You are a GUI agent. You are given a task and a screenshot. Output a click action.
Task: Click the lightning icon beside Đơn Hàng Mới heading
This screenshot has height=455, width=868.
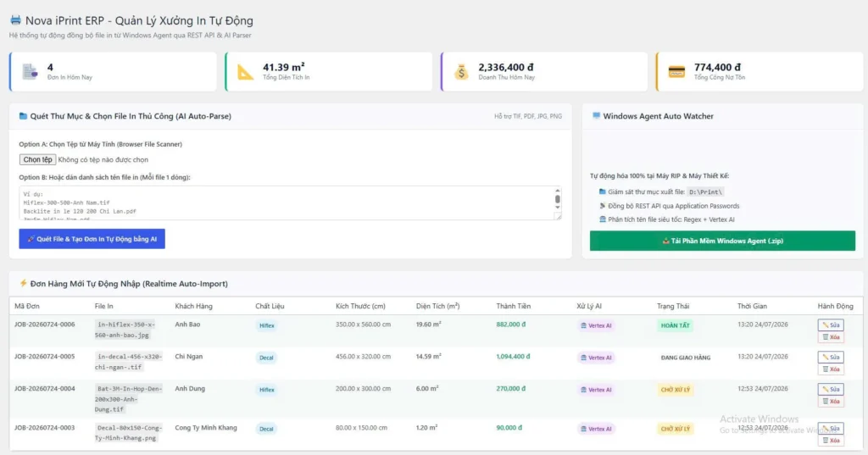tap(23, 283)
